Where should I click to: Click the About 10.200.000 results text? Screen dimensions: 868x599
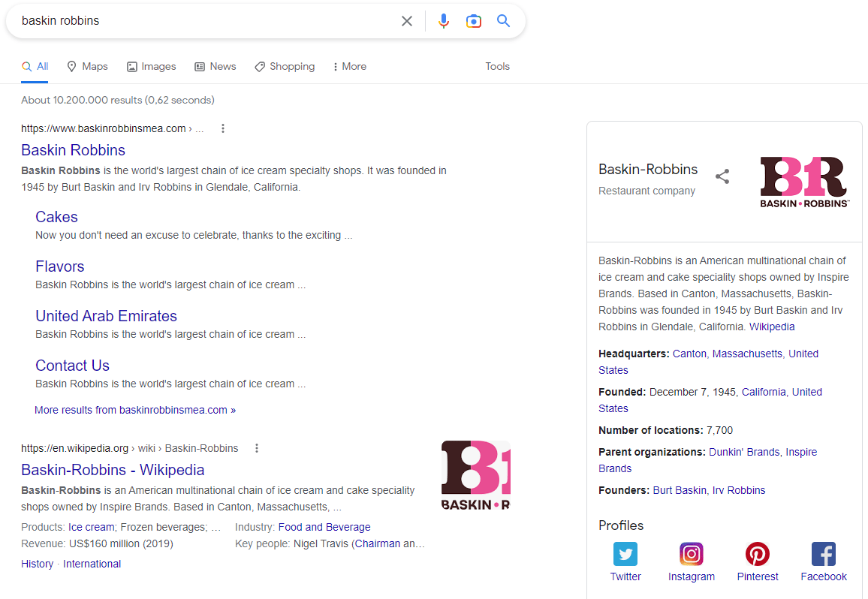pyautogui.click(x=117, y=100)
